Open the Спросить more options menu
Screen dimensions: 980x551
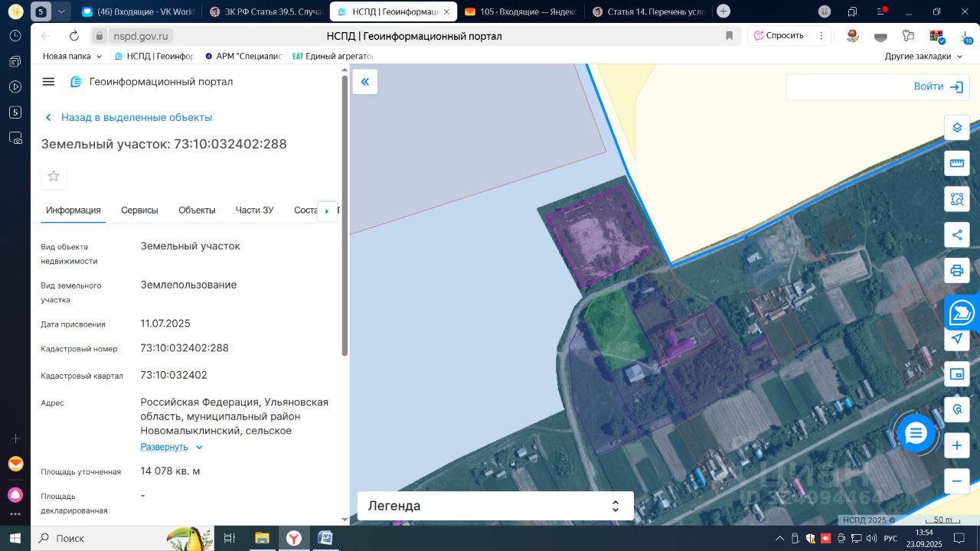821,36
